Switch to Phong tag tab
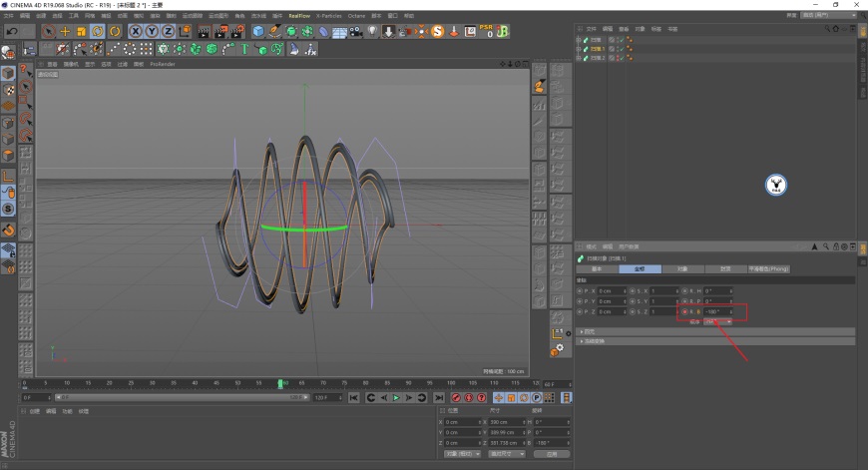Image resolution: width=868 pixels, height=470 pixels. (x=769, y=269)
